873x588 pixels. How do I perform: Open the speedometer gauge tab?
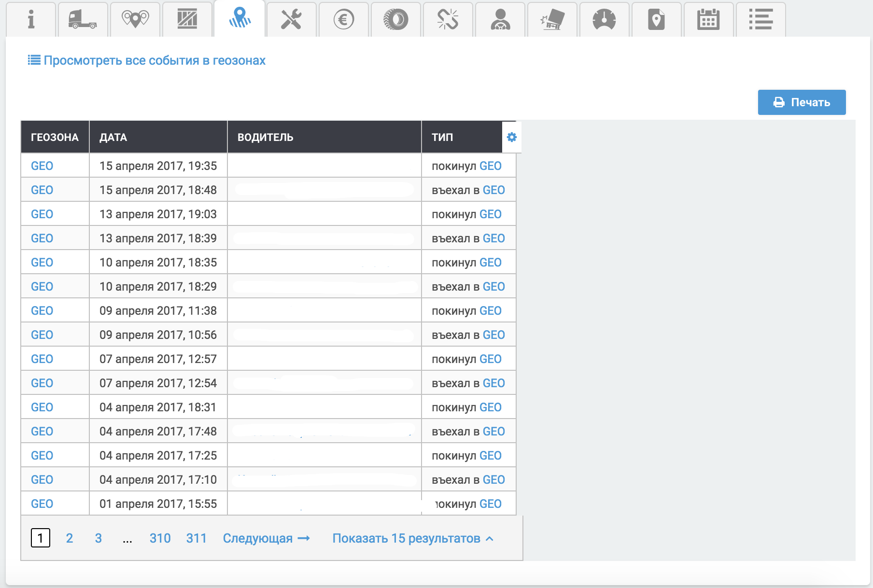[x=604, y=20]
